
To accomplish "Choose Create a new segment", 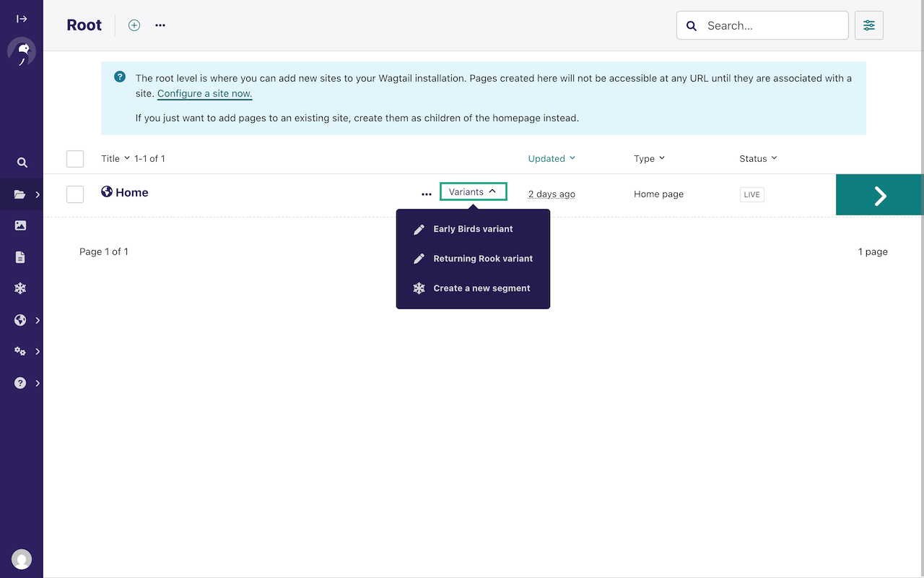I will click(473, 288).
